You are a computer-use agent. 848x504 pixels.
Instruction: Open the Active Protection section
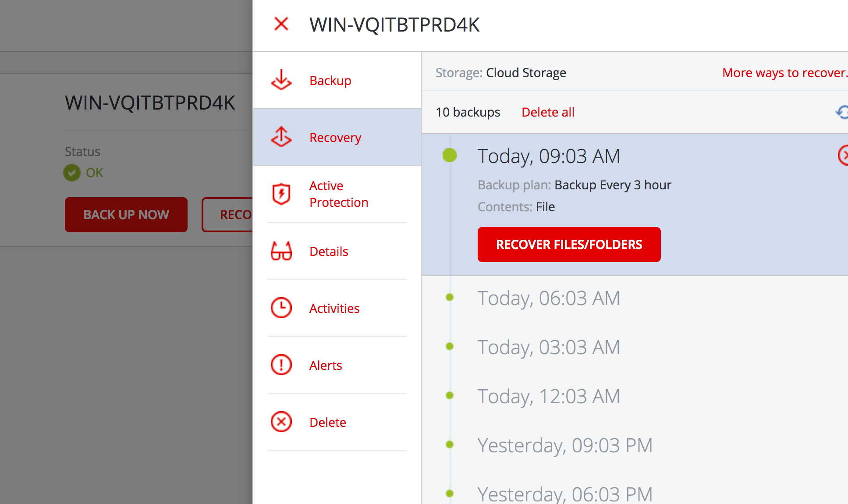click(338, 194)
